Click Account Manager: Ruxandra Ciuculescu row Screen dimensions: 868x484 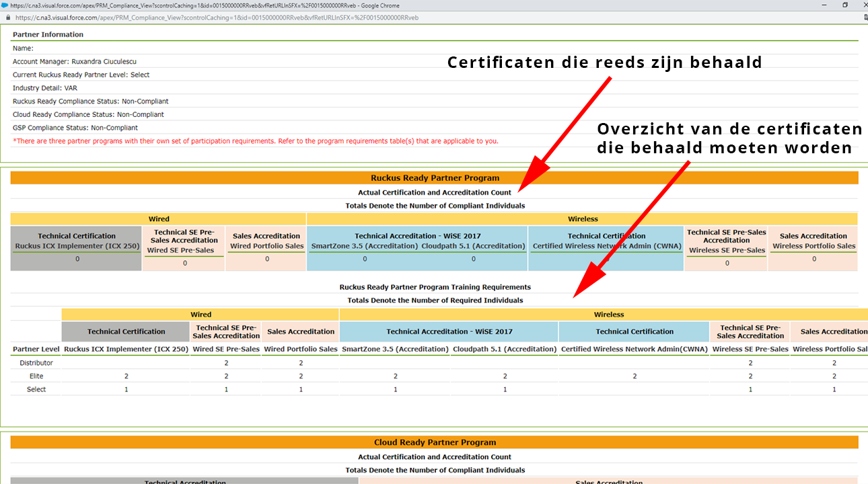[x=435, y=61]
